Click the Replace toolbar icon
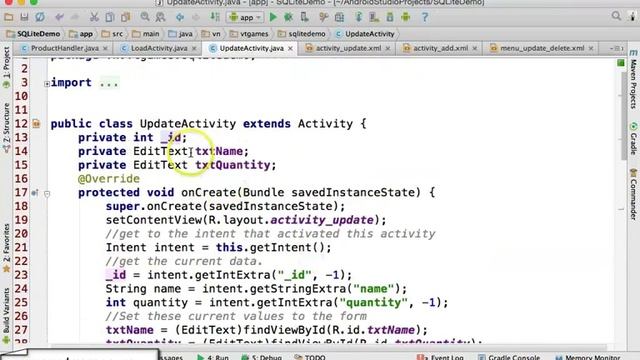The image size is (640, 360). coord(160,17)
